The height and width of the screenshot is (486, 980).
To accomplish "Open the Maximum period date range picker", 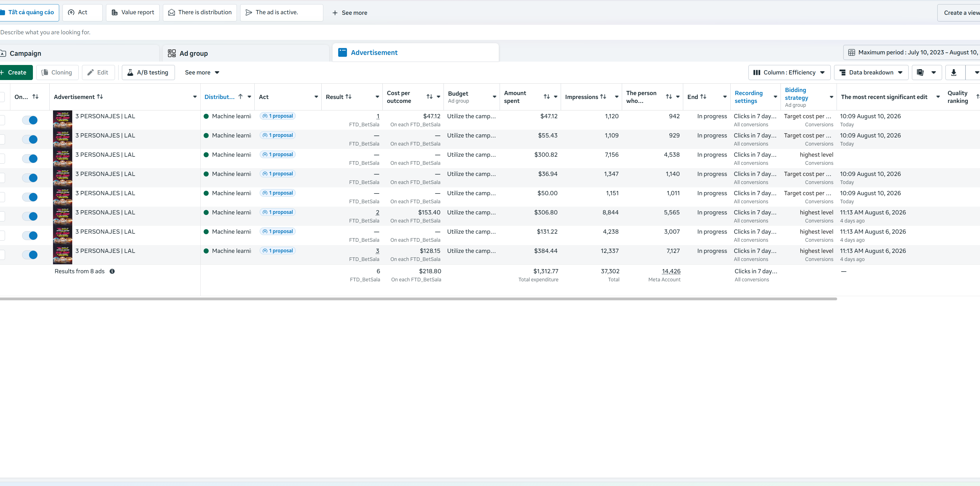I will pos(912,52).
